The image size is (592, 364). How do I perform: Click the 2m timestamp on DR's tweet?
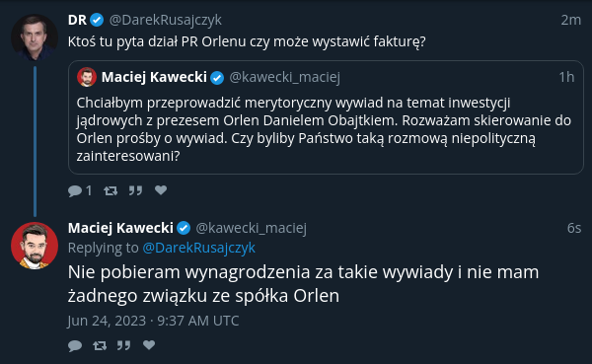point(571,20)
